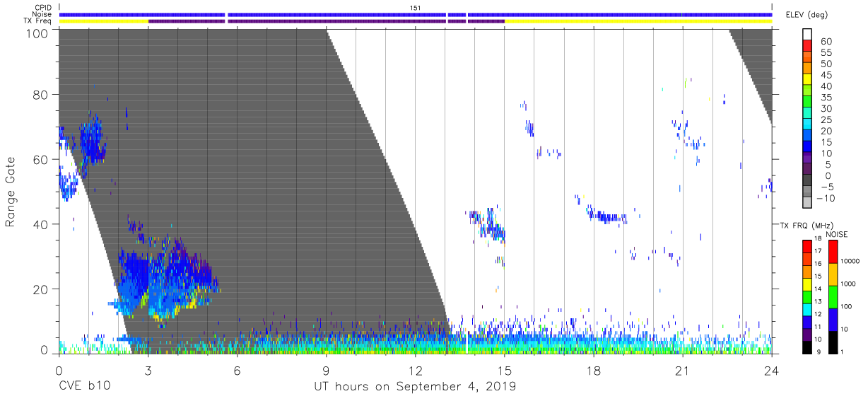
Task: Click the gray bottom segment of elevation colorbar
Action: point(808,204)
